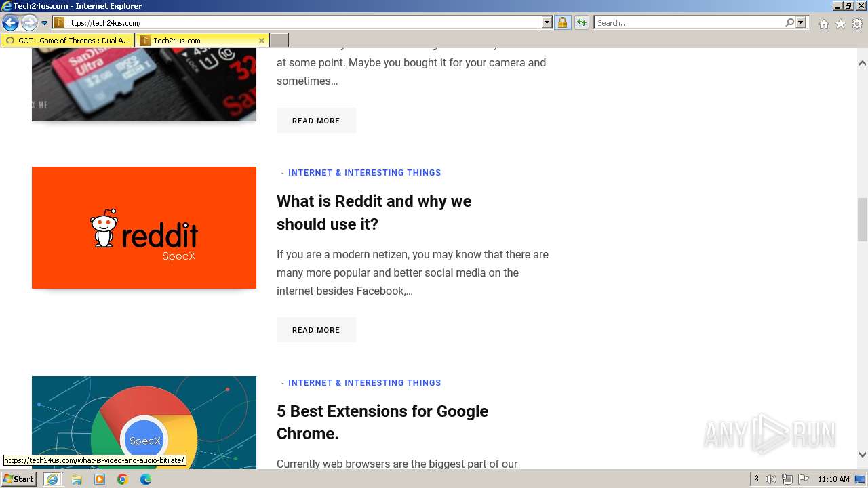Click READ MORE under the Reddit article
This screenshot has height=488, width=868.
click(x=316, y=330)
